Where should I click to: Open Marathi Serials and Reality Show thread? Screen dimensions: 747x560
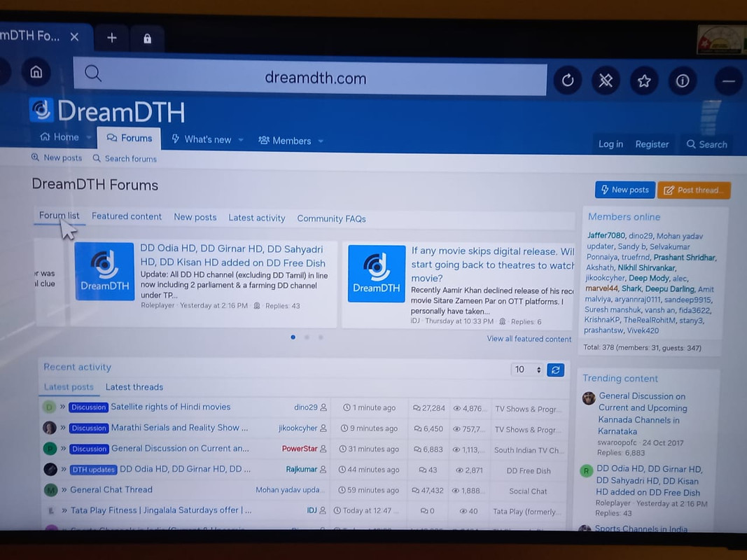point(180,428)
